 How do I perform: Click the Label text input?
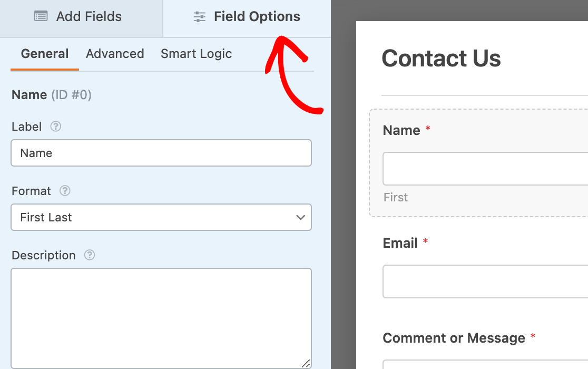pyautogui.click(x=161, y=153)
